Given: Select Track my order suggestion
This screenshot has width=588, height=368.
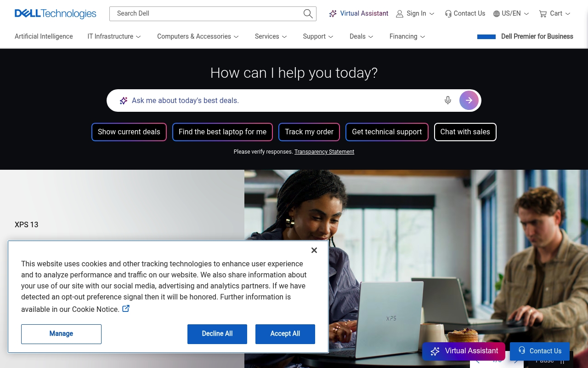Looking at the screenshot, I should coord(309,132).
